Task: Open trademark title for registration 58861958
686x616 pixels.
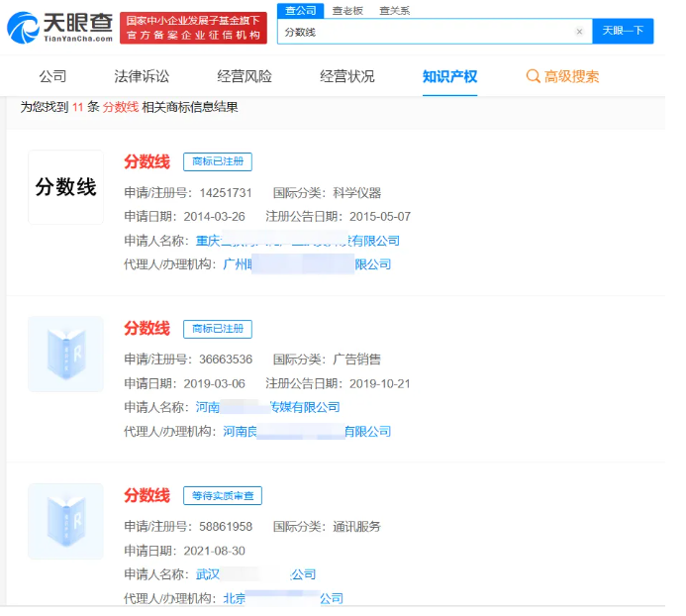Action: (147, 495)
